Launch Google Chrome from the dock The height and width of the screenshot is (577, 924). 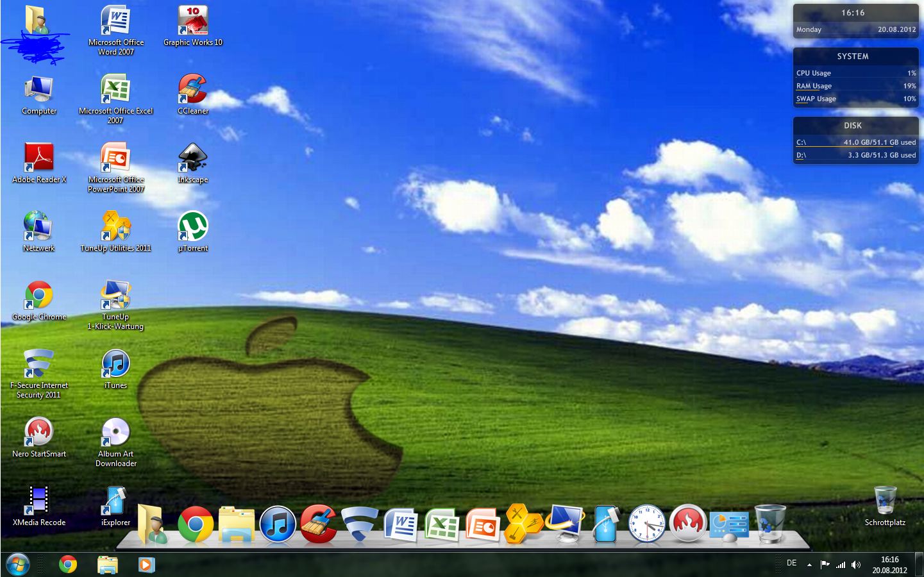[x=196, y=524]
